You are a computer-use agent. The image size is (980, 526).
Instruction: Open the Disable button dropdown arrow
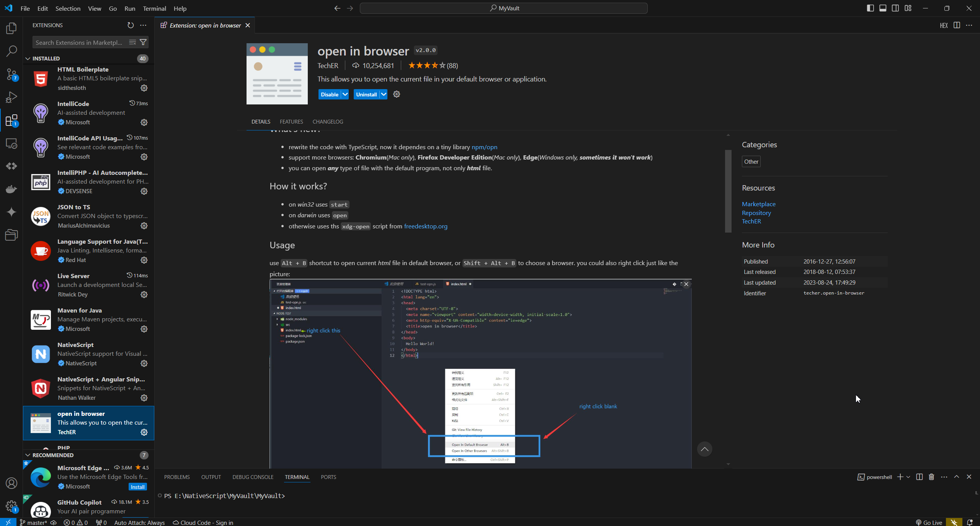tap(345, 94)
